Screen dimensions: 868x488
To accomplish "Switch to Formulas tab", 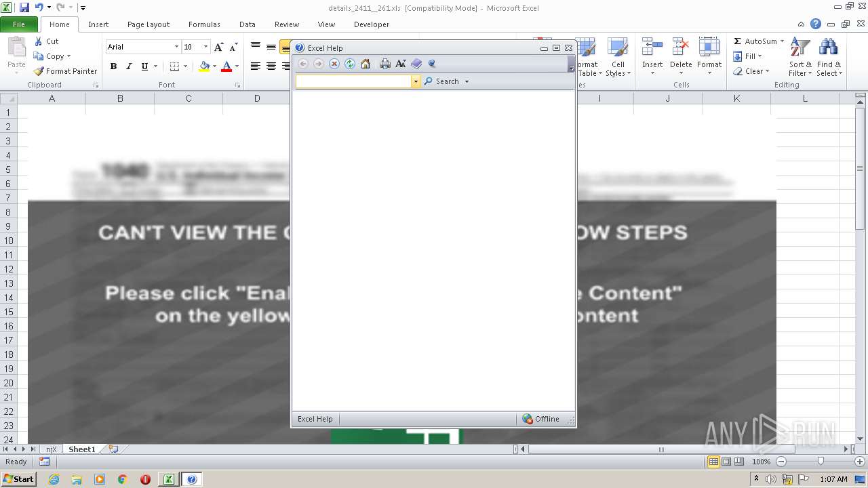I will click(204, 24).
